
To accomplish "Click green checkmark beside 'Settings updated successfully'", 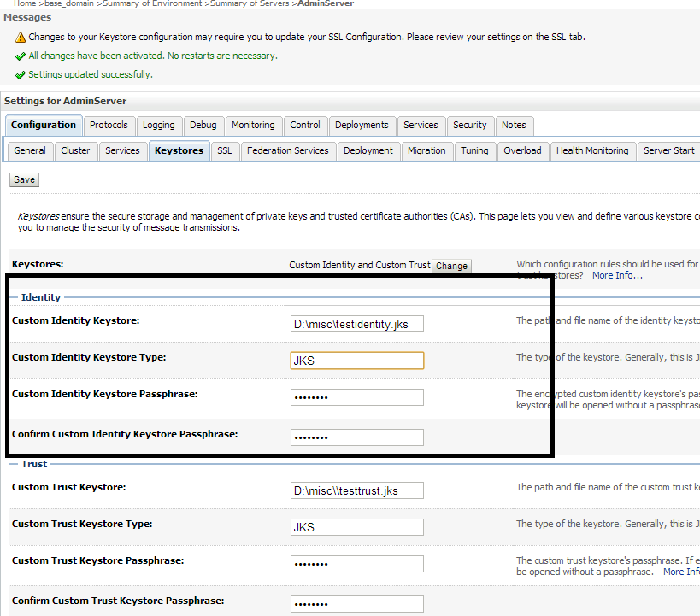I will [x=21, y=75].
